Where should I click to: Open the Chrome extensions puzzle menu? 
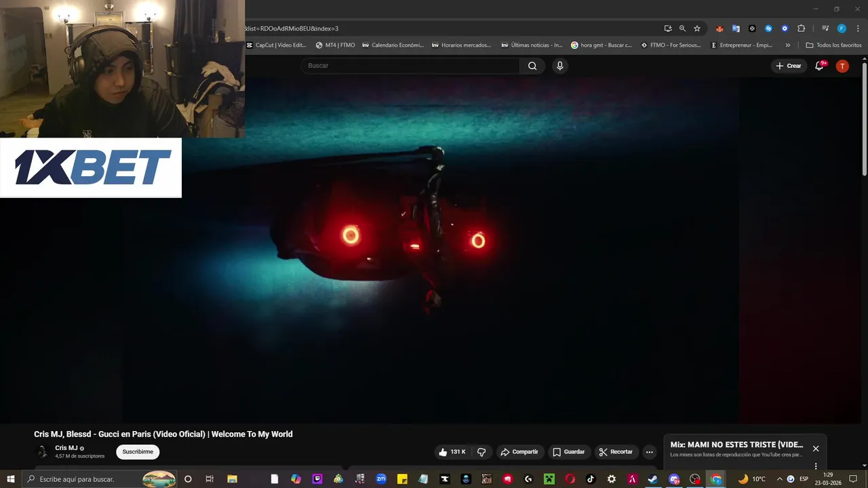801,28
